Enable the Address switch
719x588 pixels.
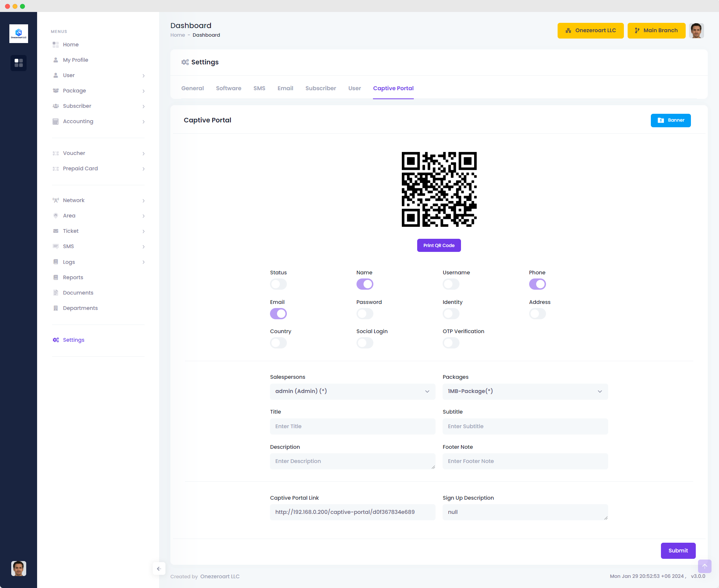tap(537, 314)
